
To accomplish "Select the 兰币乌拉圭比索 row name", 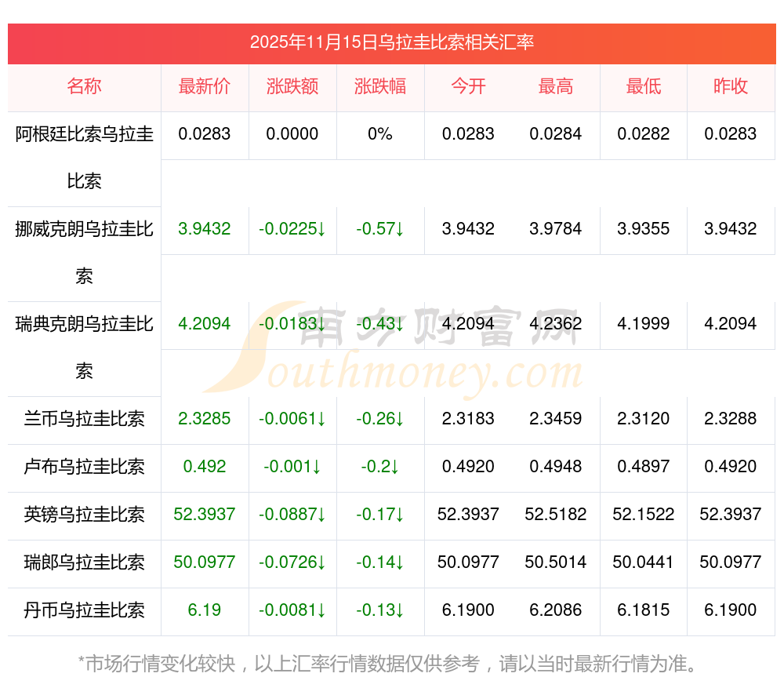I will tap(84, 419).
